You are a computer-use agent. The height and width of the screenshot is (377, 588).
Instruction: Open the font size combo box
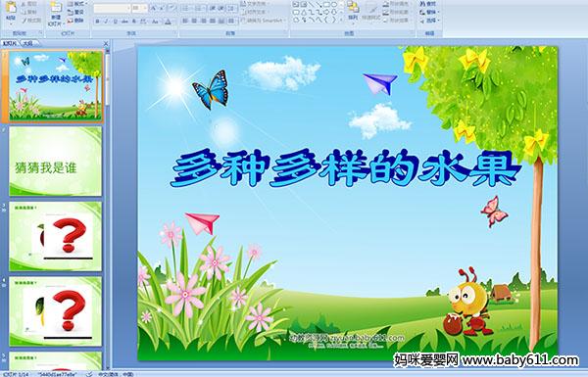[x=139, y=8]
